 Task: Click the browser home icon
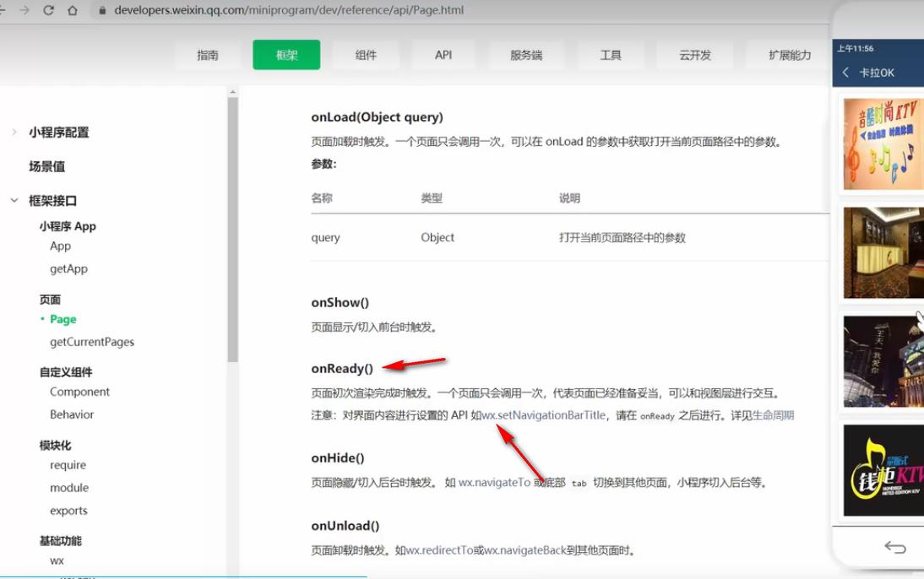tap(73, 12)
